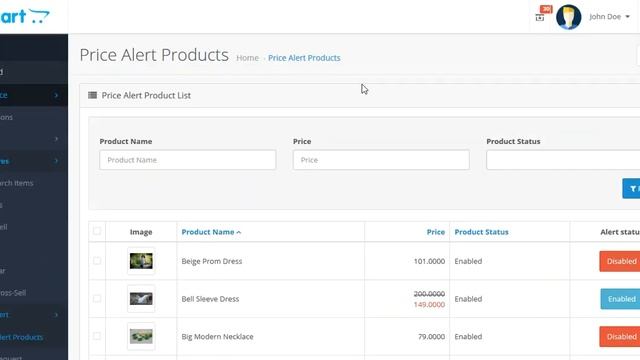Open the Product Status filter dropdown
The image size is (640, 360).
(x=563, y=160)
